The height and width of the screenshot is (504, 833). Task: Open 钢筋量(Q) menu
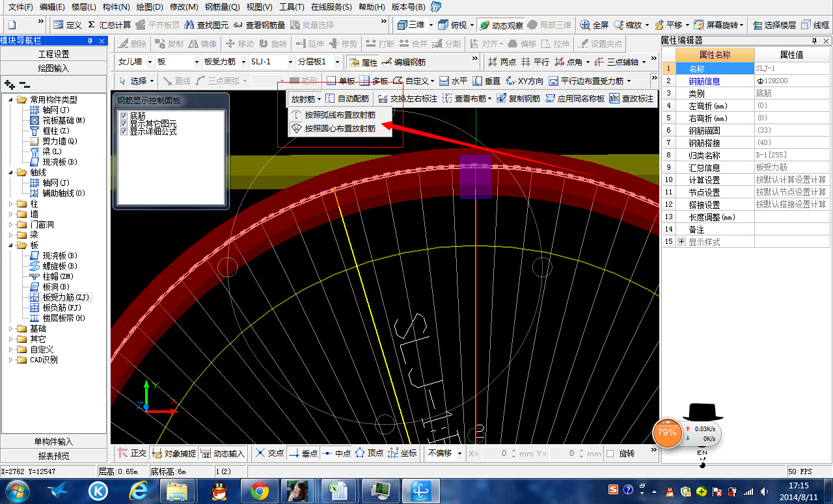(222, 7)
